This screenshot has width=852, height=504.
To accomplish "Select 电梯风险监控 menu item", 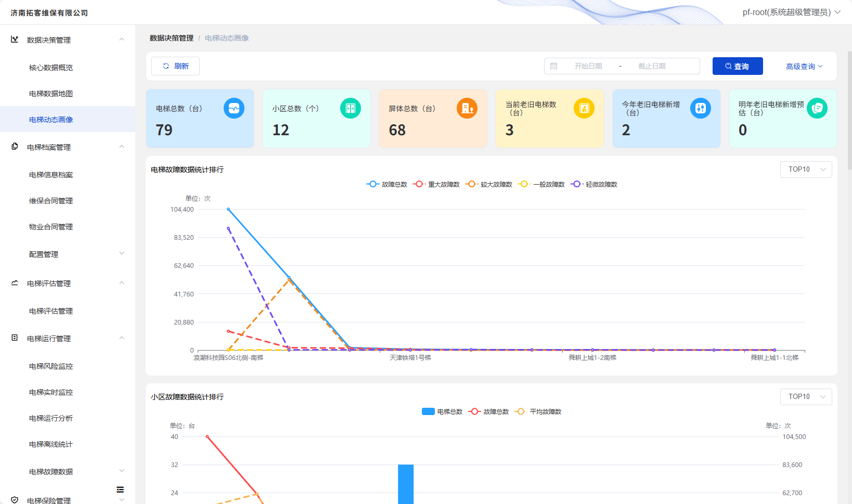I will pyautogui.click(x=51, y=366).
